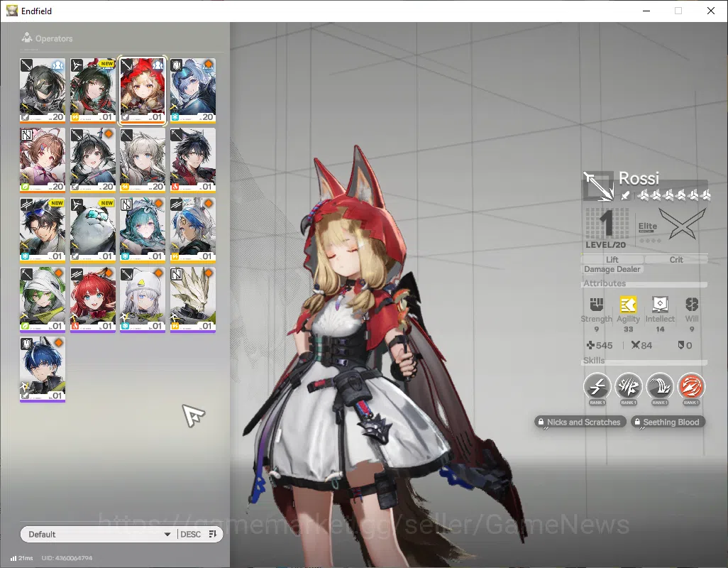
Task: Click the Skills section header
Action: [594, 361]
